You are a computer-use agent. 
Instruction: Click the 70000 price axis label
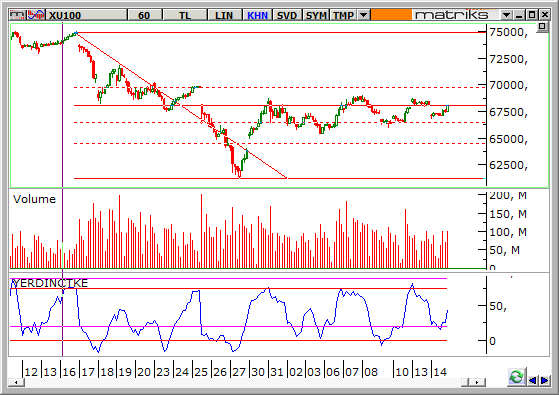coord(508,85)
